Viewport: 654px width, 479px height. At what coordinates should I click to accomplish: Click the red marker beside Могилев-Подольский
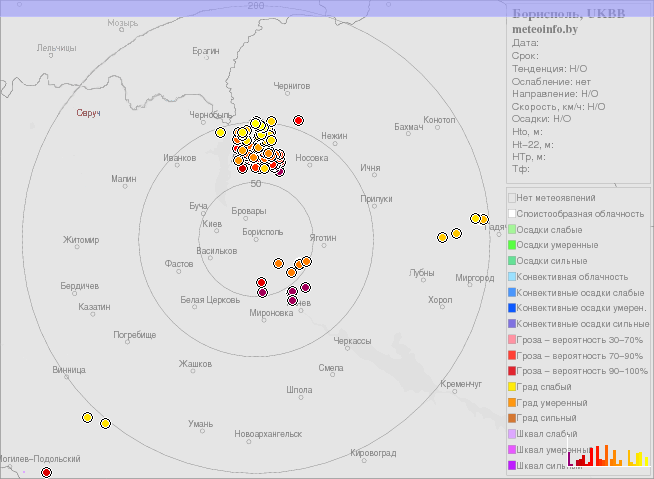pos(46,472)
